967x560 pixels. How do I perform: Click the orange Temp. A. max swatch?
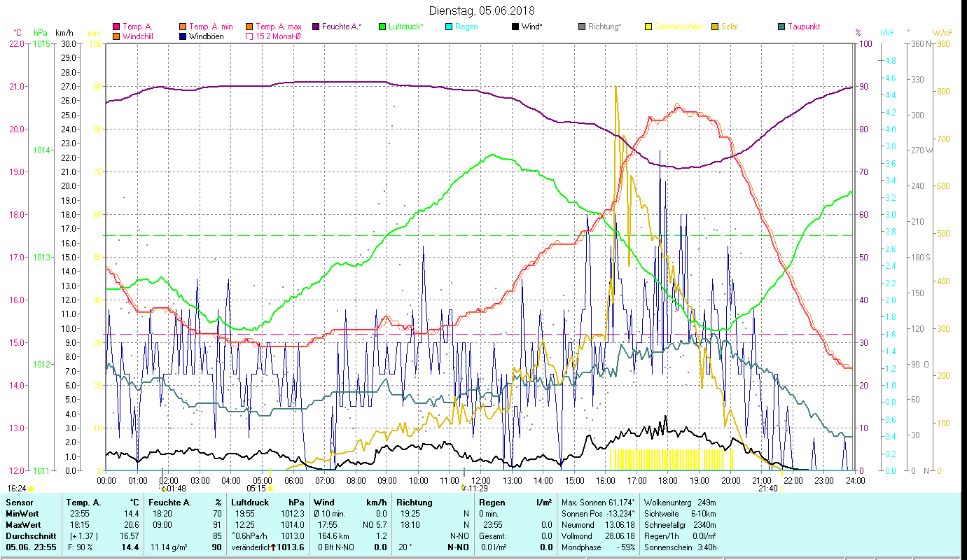[x=248, y=27]
